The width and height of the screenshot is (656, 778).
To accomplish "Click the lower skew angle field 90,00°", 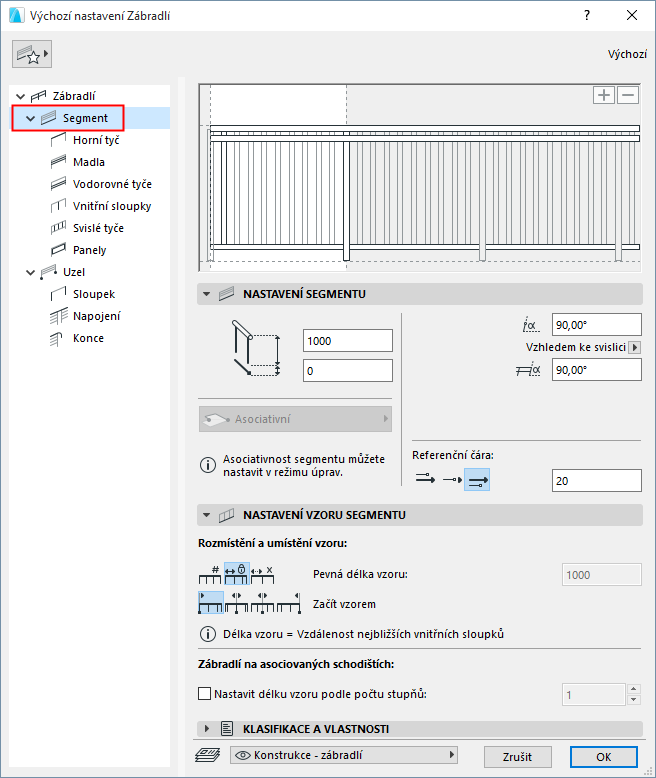I will pos(596,370).
